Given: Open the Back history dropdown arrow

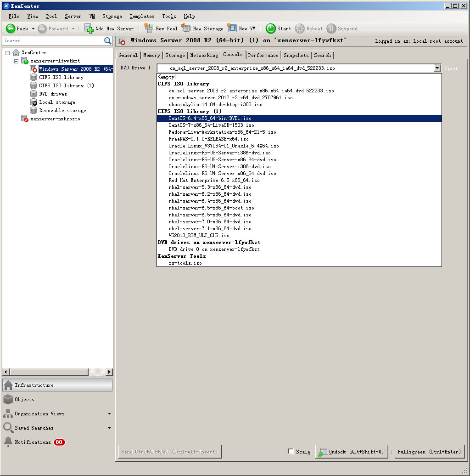Looking at the screenshot, I should (x=33, y=28).
